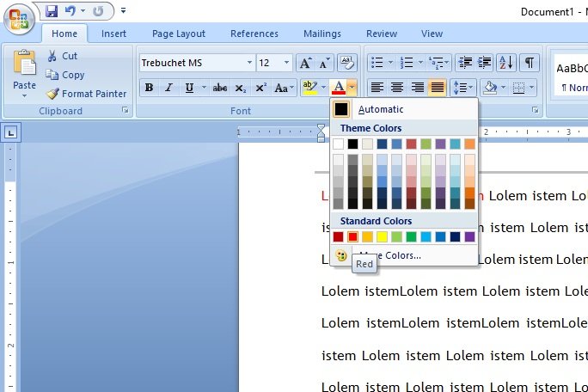Viewport: 588px width, 392px height.
Task: Apply paragraph shading paint bucket
Action: 490,88
